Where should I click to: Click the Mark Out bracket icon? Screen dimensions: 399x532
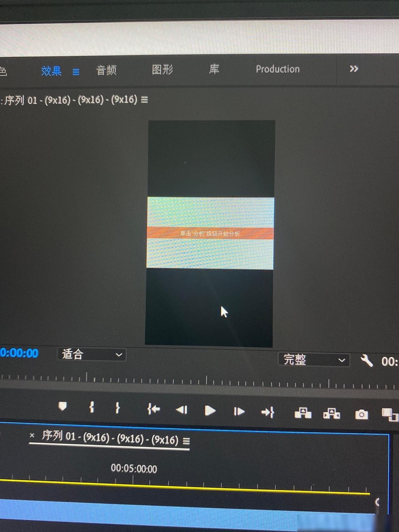pos(117,408)
